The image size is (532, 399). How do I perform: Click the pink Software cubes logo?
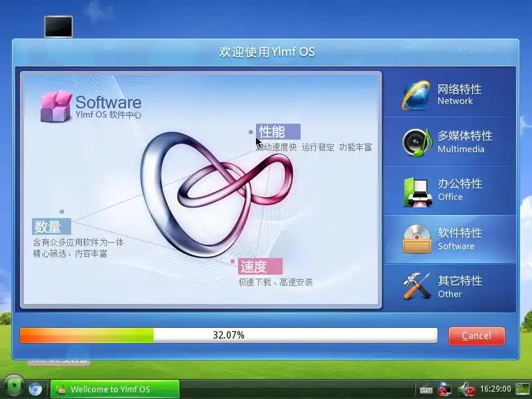tap(57, 106)
